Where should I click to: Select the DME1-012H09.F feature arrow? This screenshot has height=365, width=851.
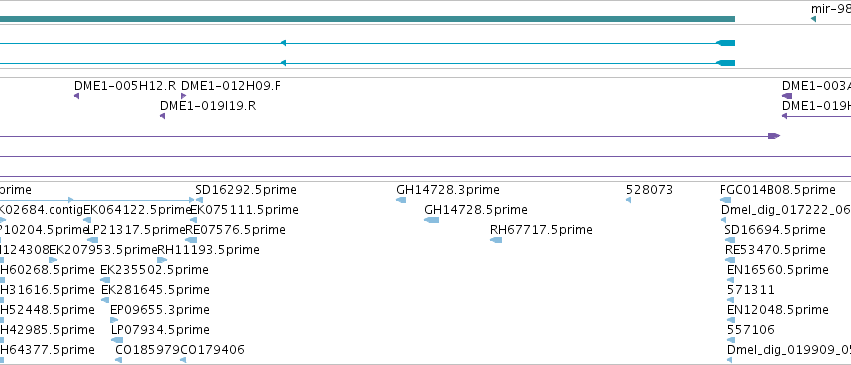point(183,96)
